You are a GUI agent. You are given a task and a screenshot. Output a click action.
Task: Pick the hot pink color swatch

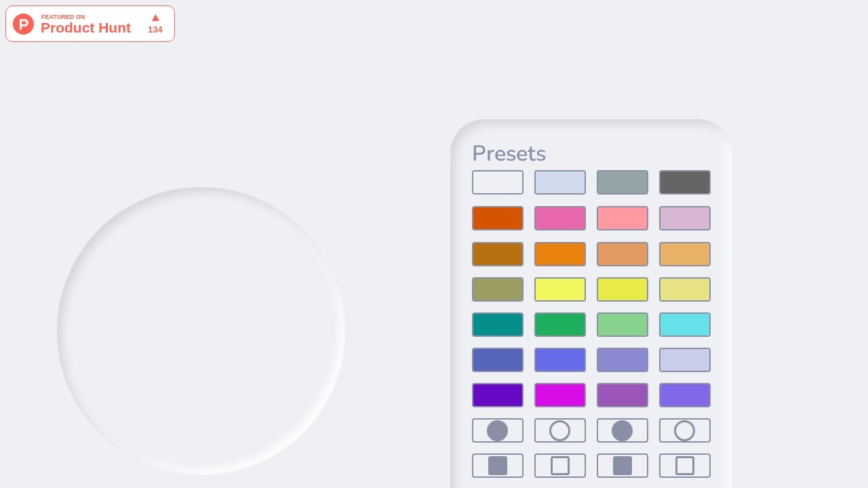(560, 218)
